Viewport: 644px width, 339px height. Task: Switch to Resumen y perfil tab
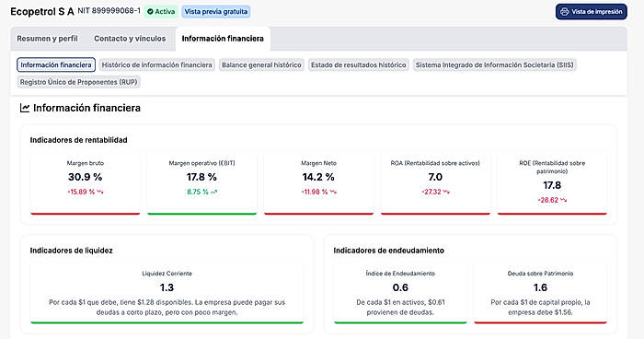pyautogui.click(x=47, y=39)
